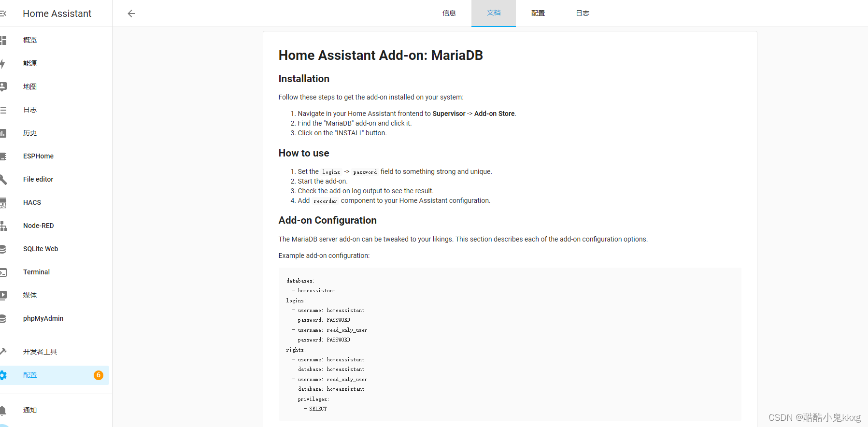Click the bold Supervisor text
The width and height of the screenshot is (868, 427).
pos(449,114)
